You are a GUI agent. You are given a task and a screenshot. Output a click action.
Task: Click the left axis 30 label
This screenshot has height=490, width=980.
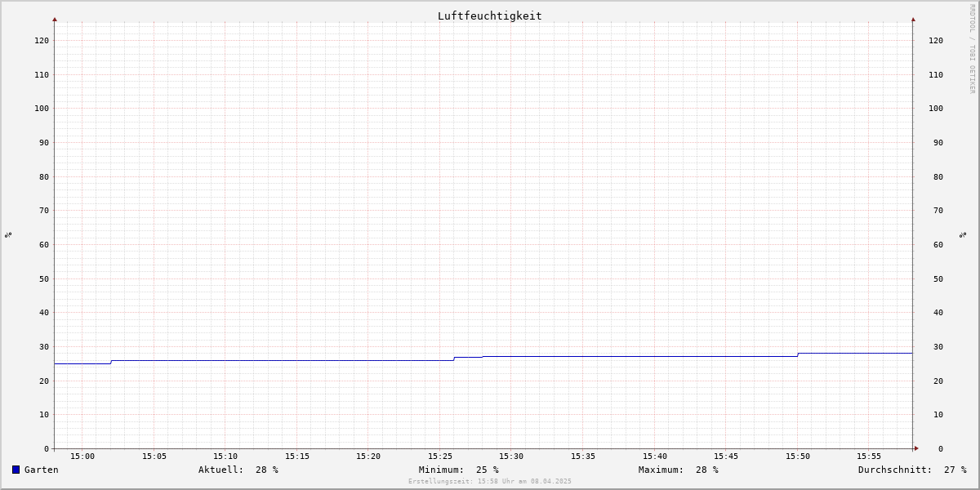[44, 346]
